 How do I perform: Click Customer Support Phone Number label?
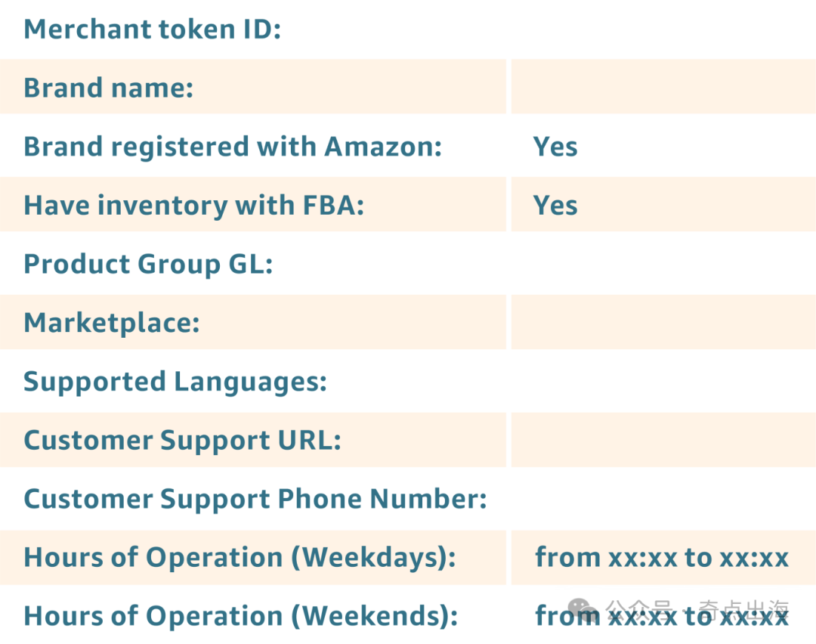255,500
